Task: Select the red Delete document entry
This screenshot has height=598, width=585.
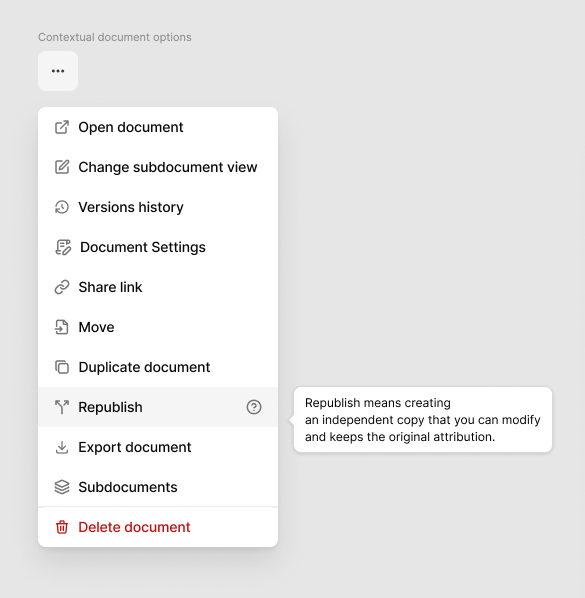Action: (x=158, y=527)
